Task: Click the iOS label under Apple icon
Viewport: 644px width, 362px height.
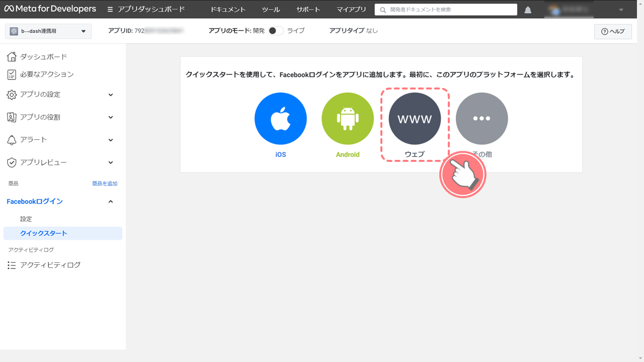Action: tap(280, 154)
